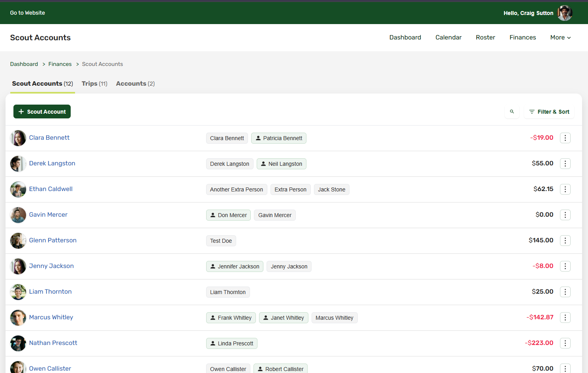Viewport: 588px width, 373px height.
Task: Open Glenn Patterson's scout account
Action: (x=53, y=240)
